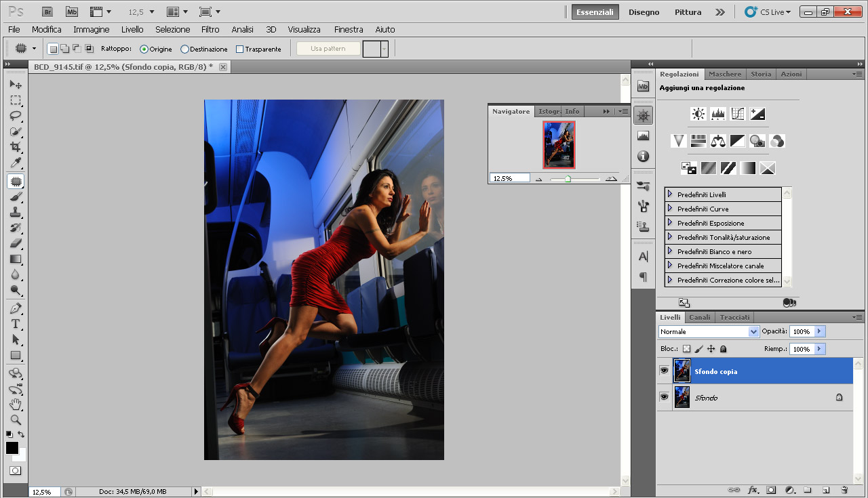The image size is (868, 498).
Task: Toggle lock image pixels brush icon
Action: [x=698, y=349]
